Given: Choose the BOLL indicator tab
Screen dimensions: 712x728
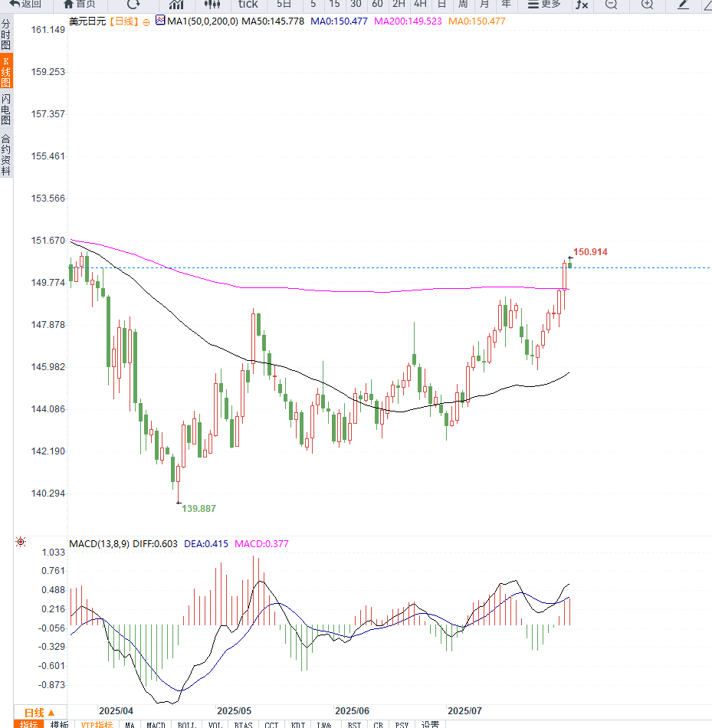Looking at the screenshot, I should point(187,724).
